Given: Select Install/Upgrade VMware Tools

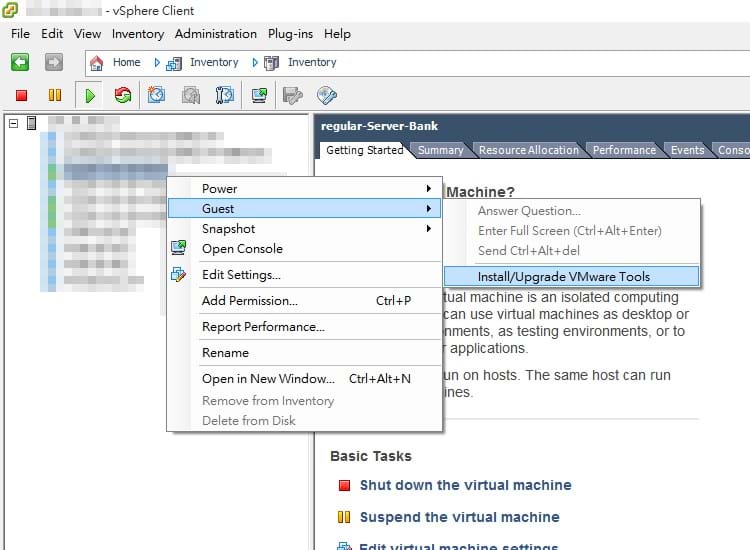Looking at the screenshot, I should pyautogui.click(x=572, y=276).
